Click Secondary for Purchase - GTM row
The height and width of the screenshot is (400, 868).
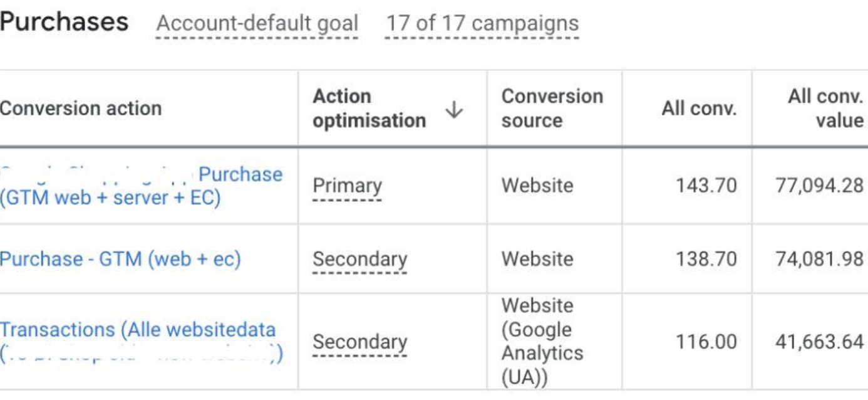click(x=359, y=259)
